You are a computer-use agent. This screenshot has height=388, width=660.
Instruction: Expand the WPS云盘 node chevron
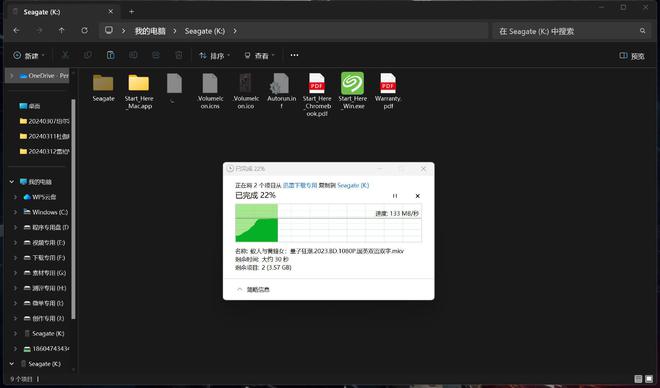[16, 197]
